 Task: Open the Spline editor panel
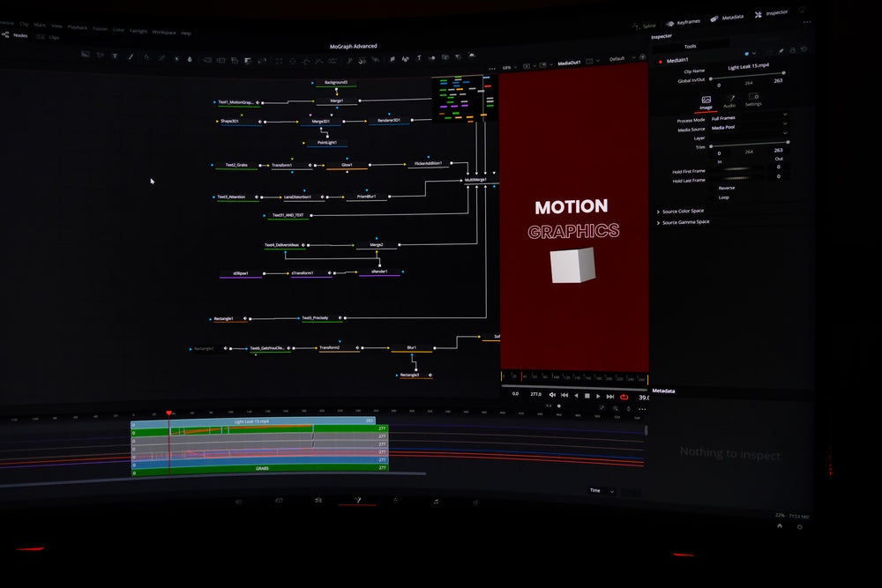[x=643, y=26]
